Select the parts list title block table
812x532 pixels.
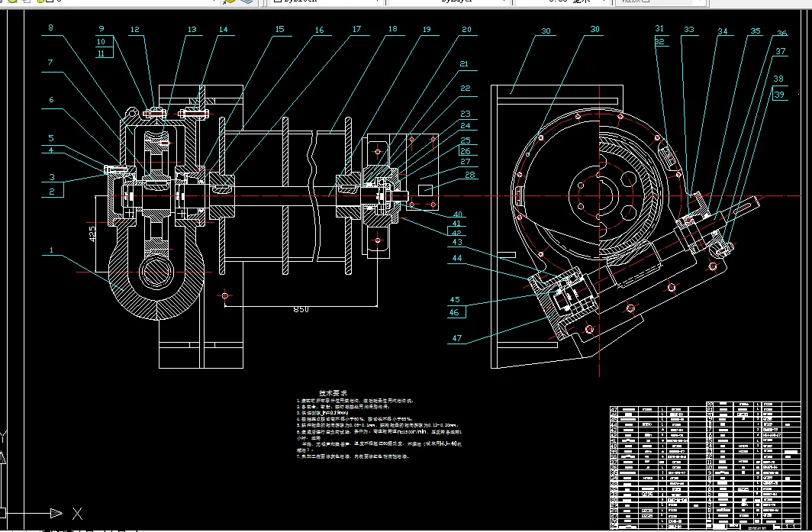tap(705, 465)
